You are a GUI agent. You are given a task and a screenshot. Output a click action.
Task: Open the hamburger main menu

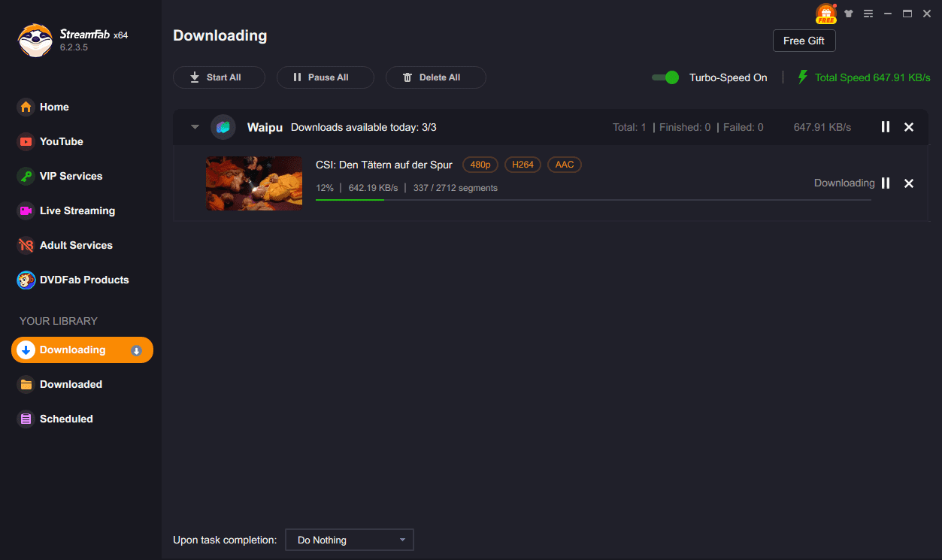[x=868, y=14]
